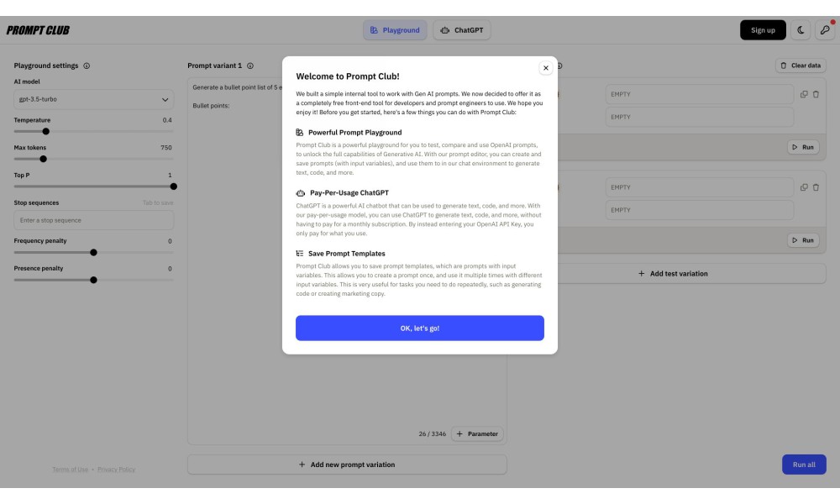Adjust the Presence penalty slider handle

click(x=93, y=280)
